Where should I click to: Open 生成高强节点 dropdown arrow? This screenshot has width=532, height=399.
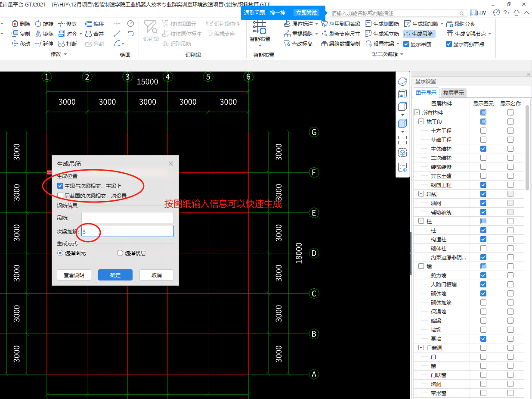point(489,34)
